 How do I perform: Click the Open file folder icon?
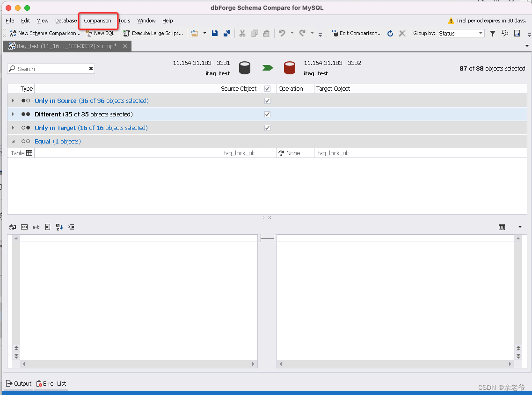(195, 33)
